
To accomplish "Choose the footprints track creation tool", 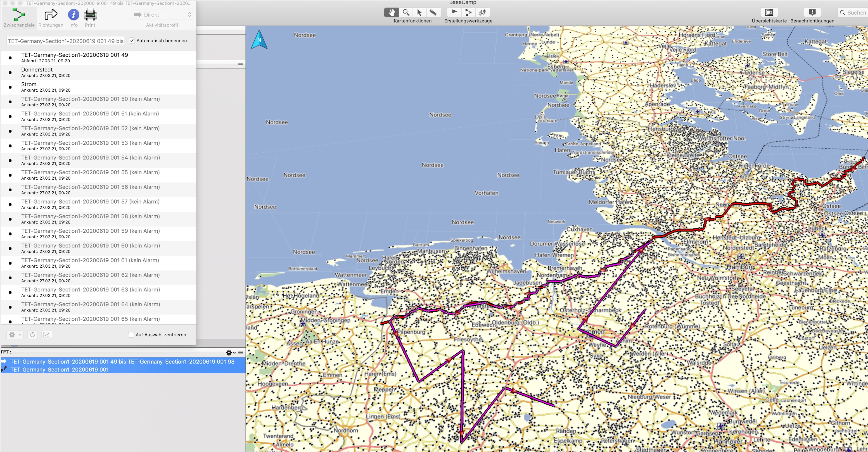I will coord(483,13).
